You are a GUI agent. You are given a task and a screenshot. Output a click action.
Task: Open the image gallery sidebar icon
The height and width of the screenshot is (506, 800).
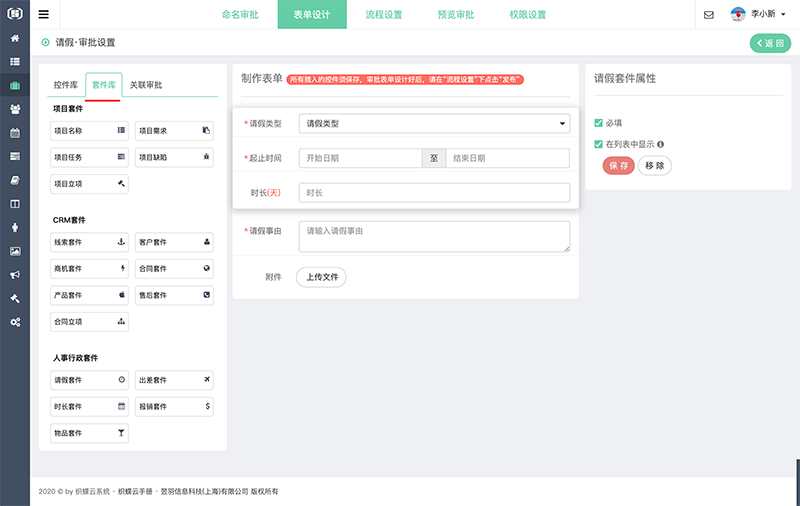click(15, 251)
